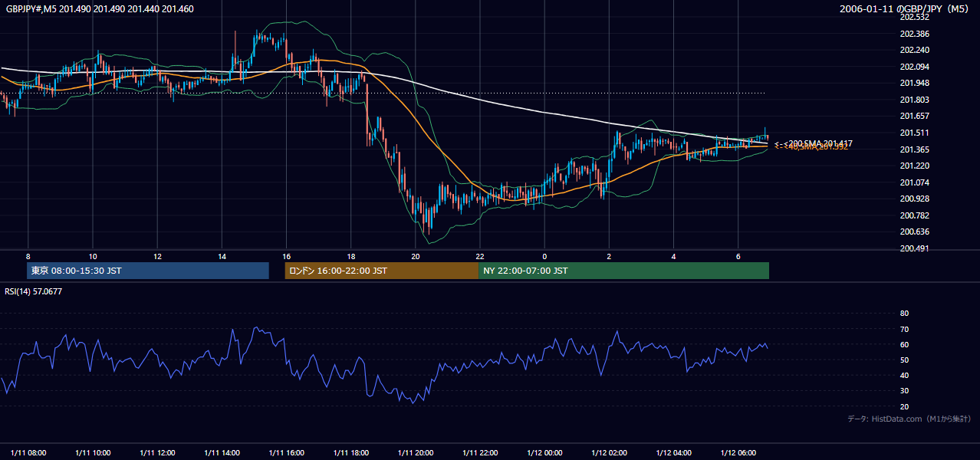The image size is (980, 460).
Task: Click the 200.782 price axis value
Action: tap(914, 215)
